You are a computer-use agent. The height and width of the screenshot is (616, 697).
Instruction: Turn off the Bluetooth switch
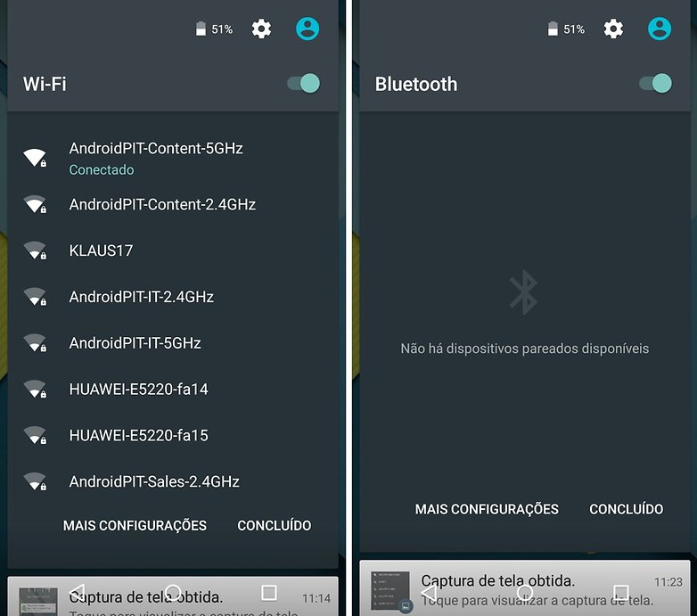click(656, 83)
